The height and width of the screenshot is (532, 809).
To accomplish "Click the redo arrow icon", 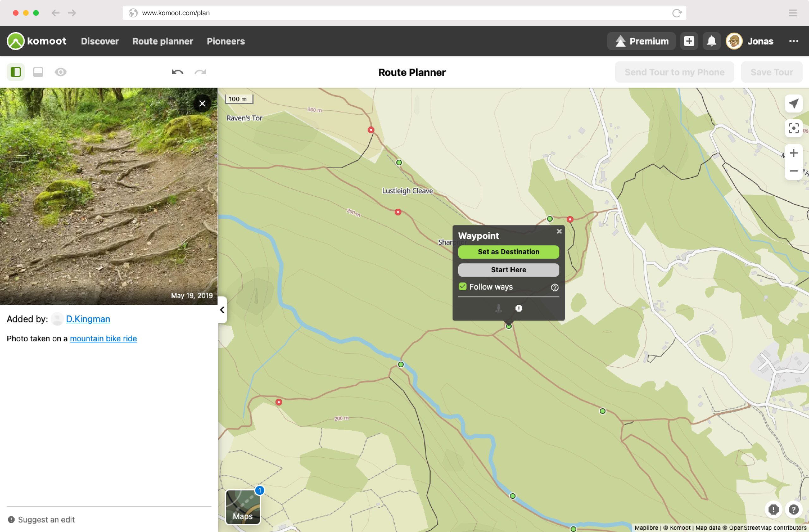I will click(x=200, y=72).
